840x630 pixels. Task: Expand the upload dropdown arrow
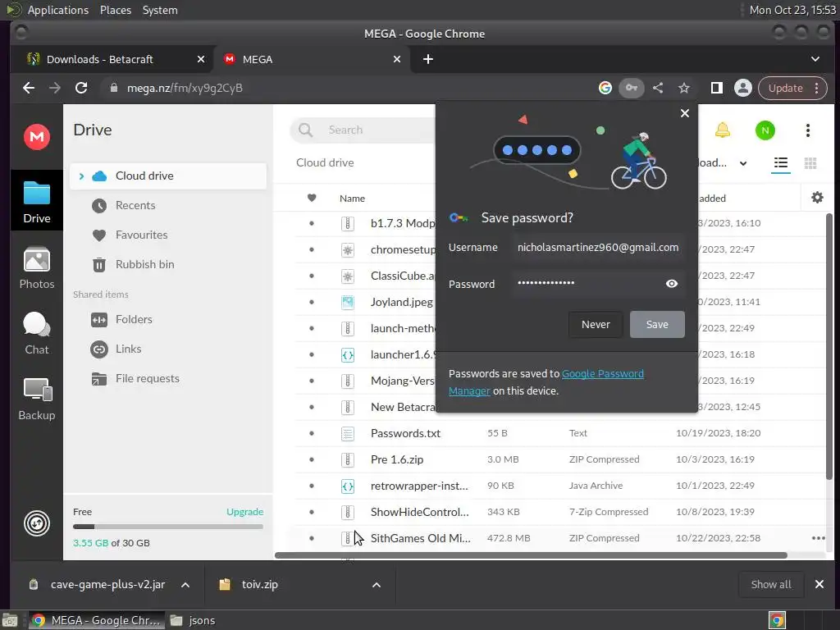click(x=743, y=163)
